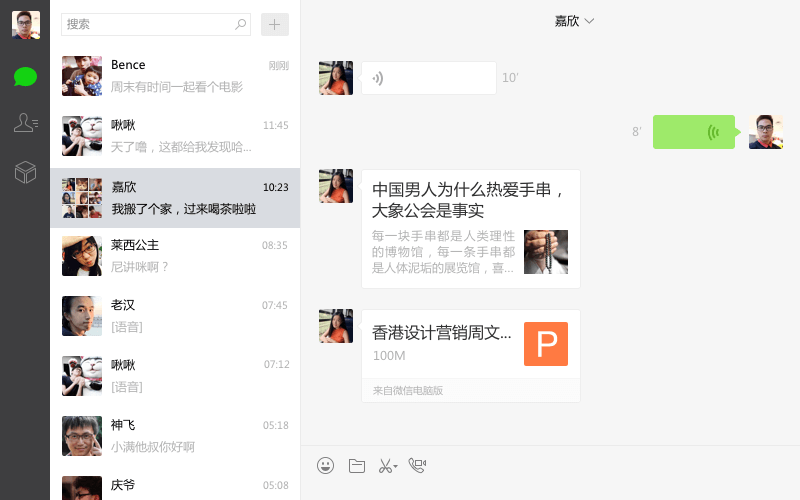
Task: Click the 来自微信电脑版 footer text
Action: 408,391
